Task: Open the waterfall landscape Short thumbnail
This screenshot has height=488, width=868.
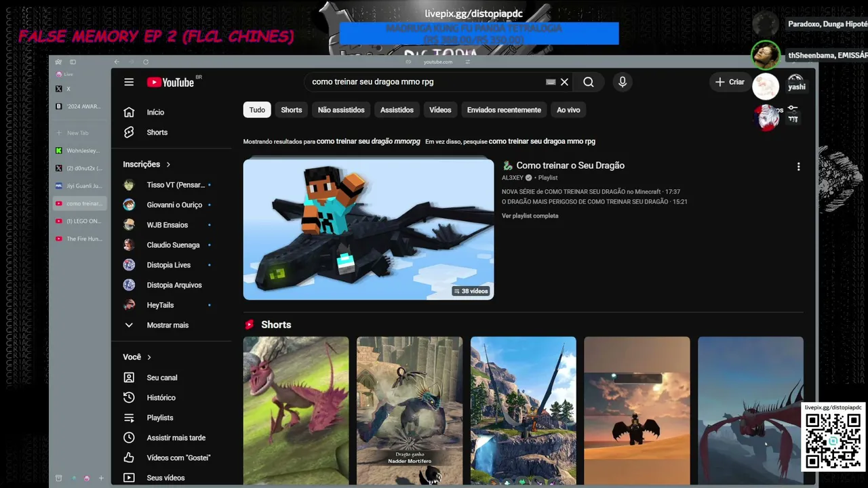Action: click(524, 411)
